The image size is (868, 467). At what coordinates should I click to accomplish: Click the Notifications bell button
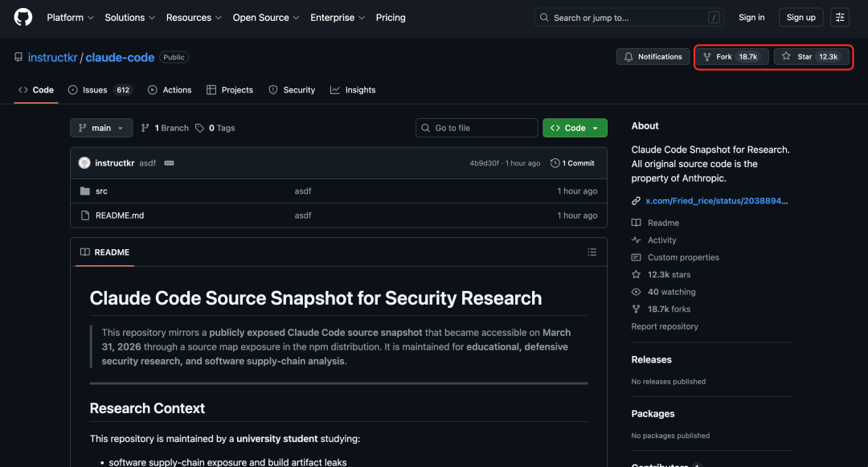pyautogui.click(x=653, y=57)
